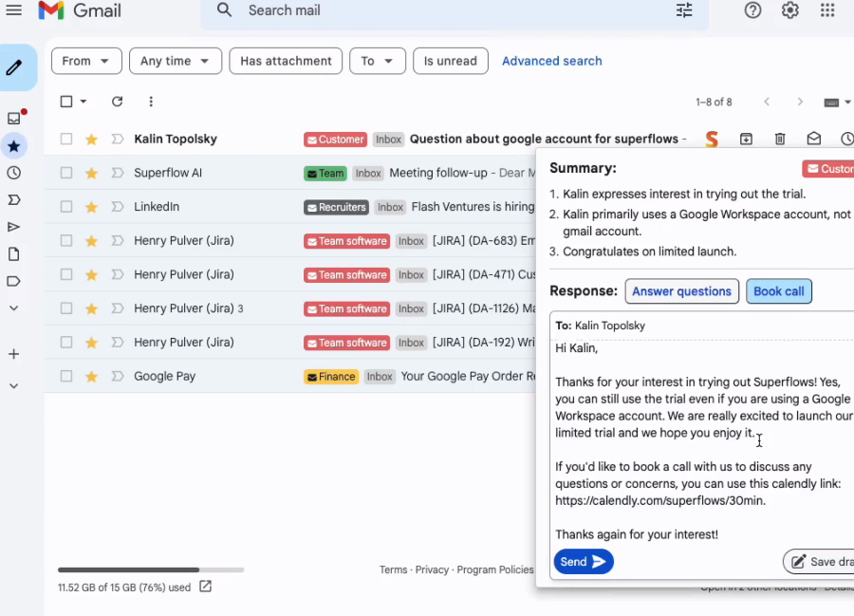Delete the Kalin Topolsky email

pos(780,139)
